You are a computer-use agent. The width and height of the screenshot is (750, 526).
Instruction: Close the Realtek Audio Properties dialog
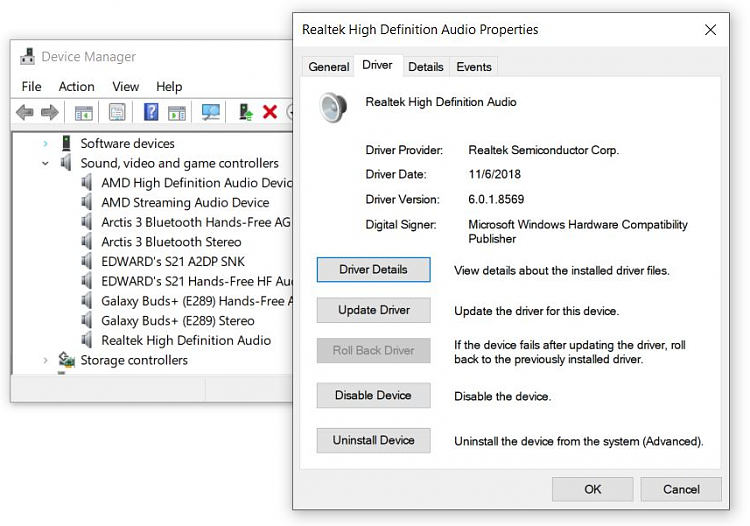[x=710, y=30]
